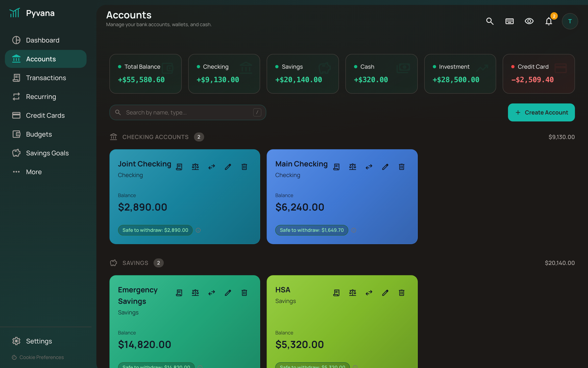
Task: Open the search icon in the header
Action: coord(490,21)
